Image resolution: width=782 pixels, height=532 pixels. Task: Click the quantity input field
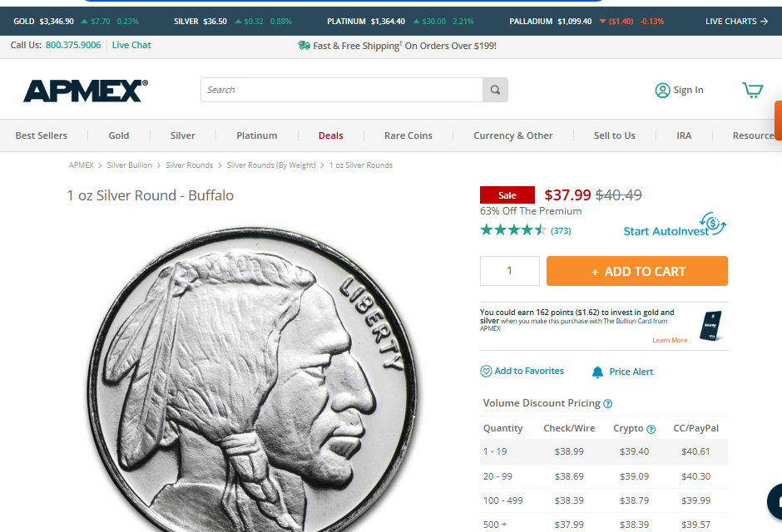coord(510,271)
